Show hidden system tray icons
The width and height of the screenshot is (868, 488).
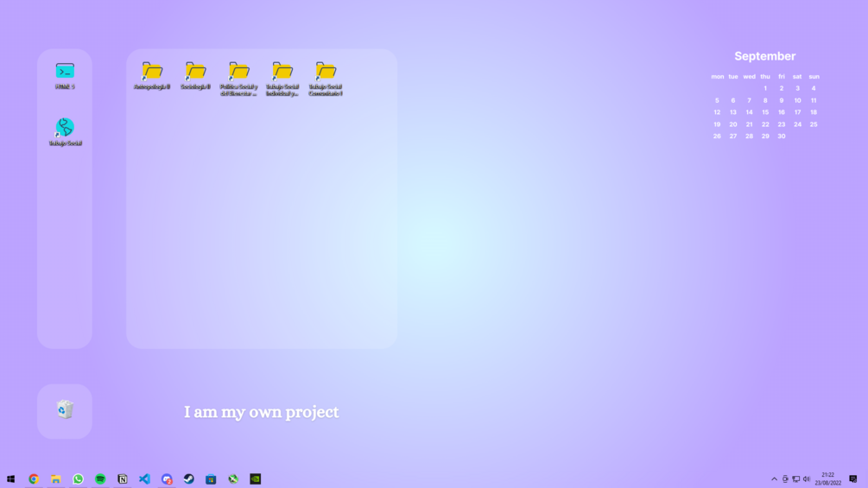[x=774, y=479]
